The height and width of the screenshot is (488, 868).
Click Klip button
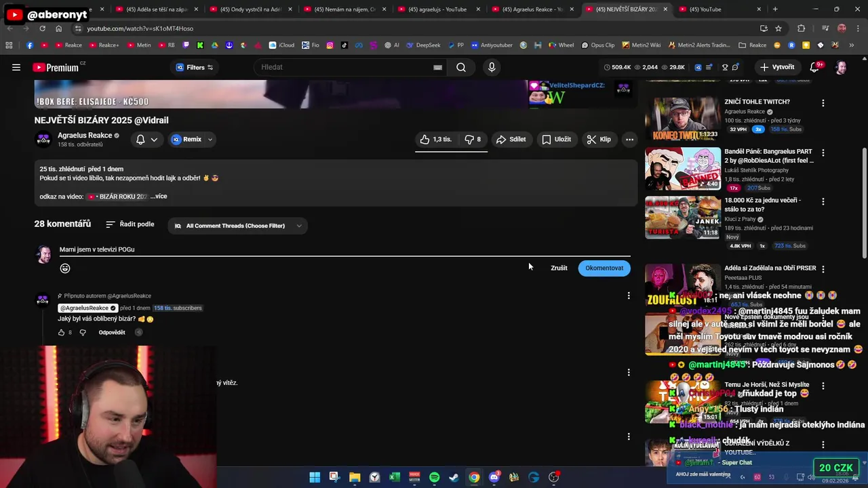599,140
